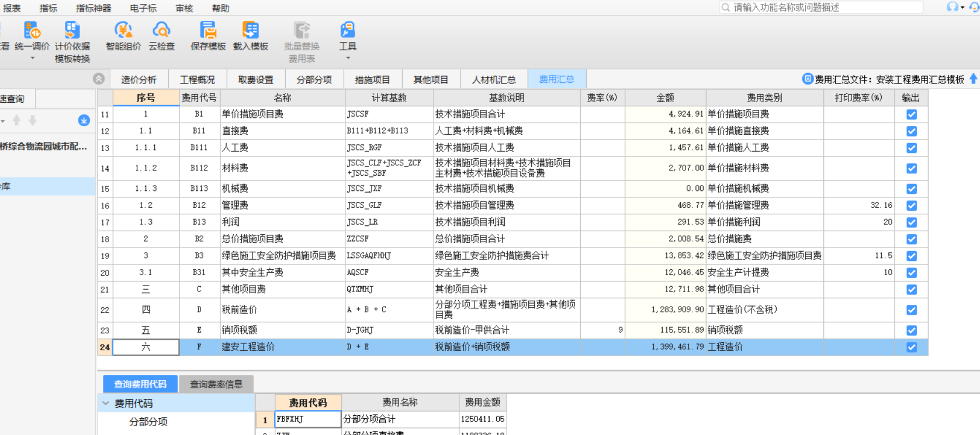Viewport: 980px width, 435px height.
Task: Select 分部分项 under 费用代码 tree
Action: point(148,422)
